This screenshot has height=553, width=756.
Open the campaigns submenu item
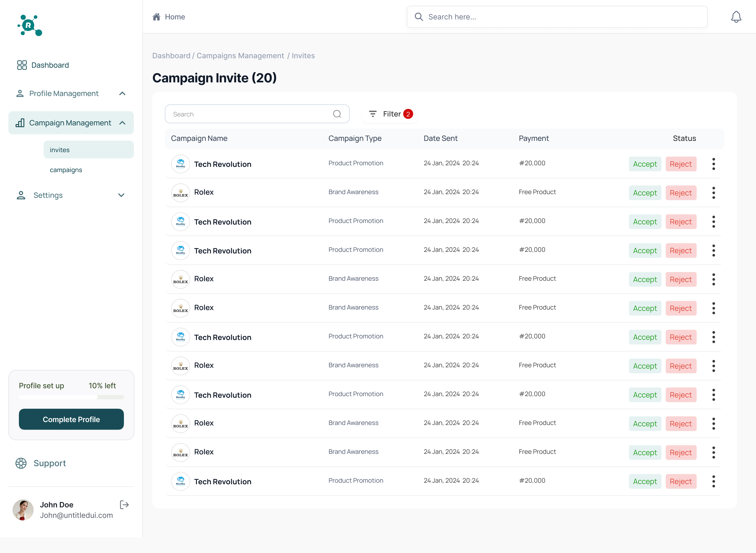pyautogui.click(x=66, y=170)
